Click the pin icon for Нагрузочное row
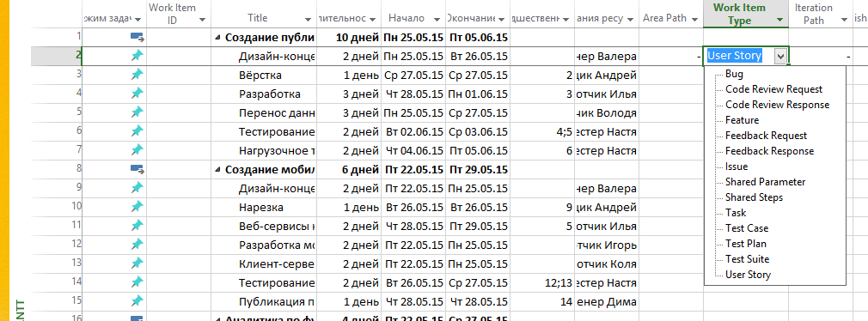The height and width of the screenshot is (321, 868). (x=137, y=150)
